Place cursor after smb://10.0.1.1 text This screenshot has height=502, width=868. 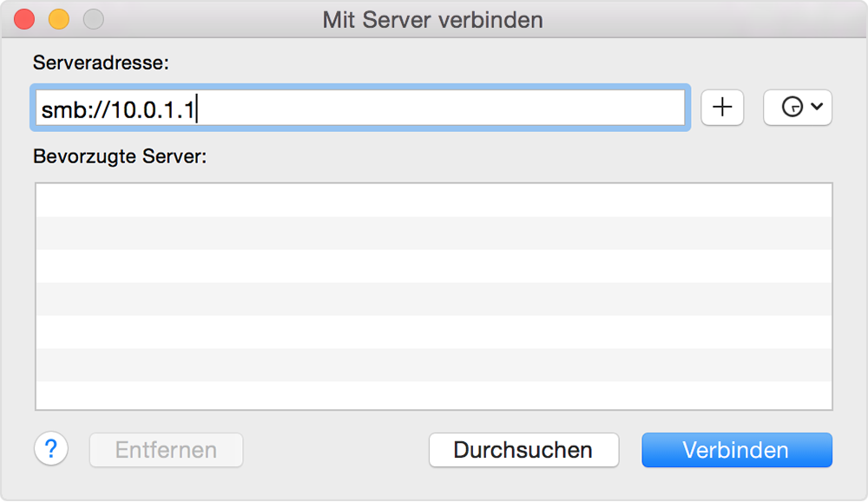coord(197,109)
